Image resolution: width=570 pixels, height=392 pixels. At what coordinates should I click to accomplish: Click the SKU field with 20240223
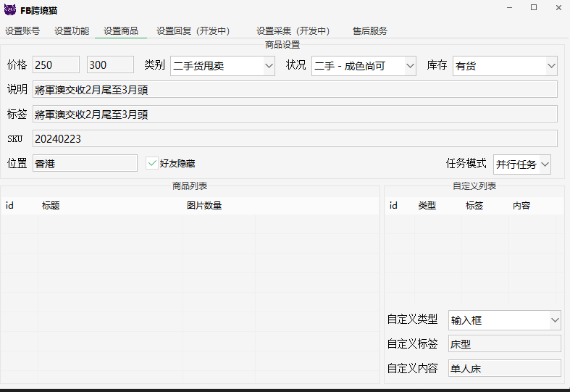295,138
